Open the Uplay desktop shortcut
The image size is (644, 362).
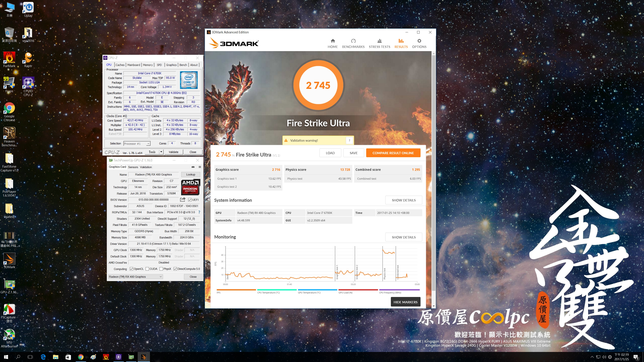pos(28,10)
